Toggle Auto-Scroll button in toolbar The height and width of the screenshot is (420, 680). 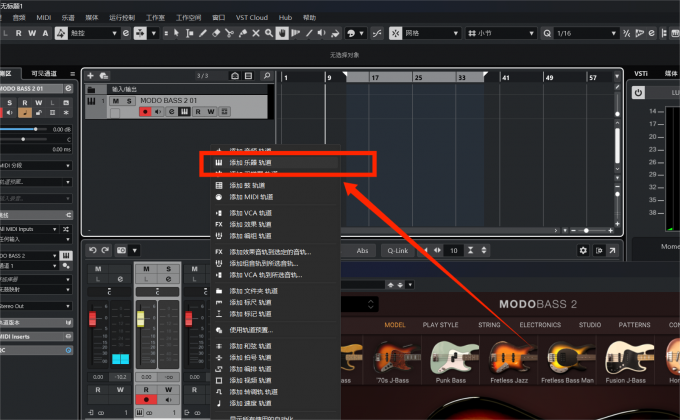click(x=140, y=33)
